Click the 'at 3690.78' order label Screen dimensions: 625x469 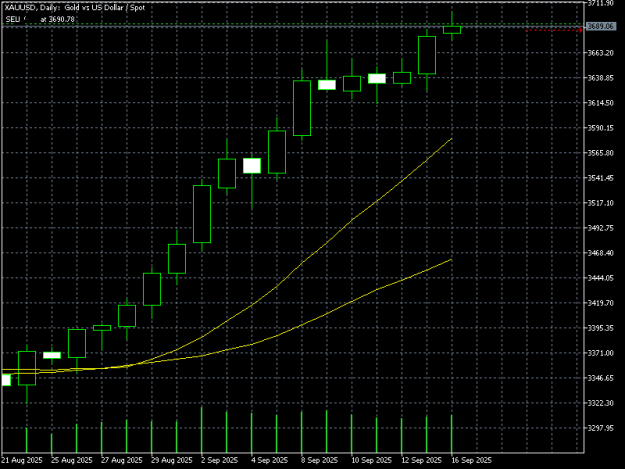tap(57, 19)
